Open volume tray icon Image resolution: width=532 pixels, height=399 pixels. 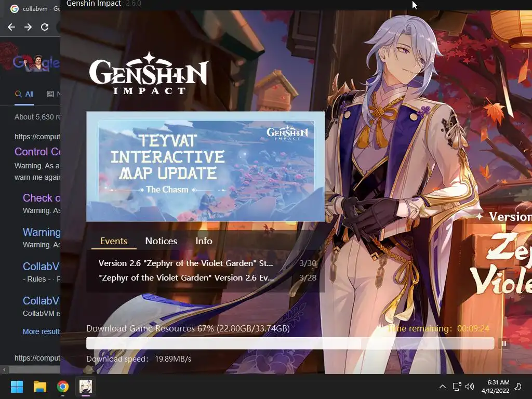pos(470,387)
